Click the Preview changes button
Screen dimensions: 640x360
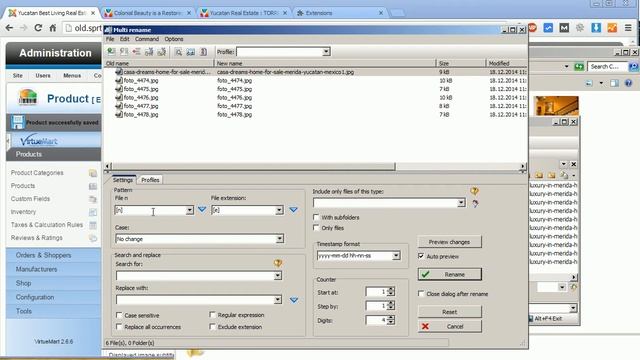click(449, 242)
